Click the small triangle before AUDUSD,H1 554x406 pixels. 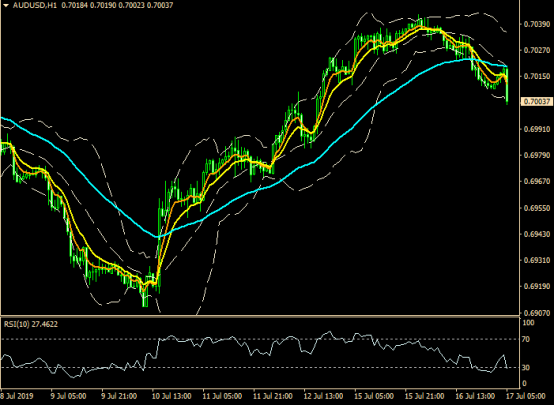(x=6, y=5)
